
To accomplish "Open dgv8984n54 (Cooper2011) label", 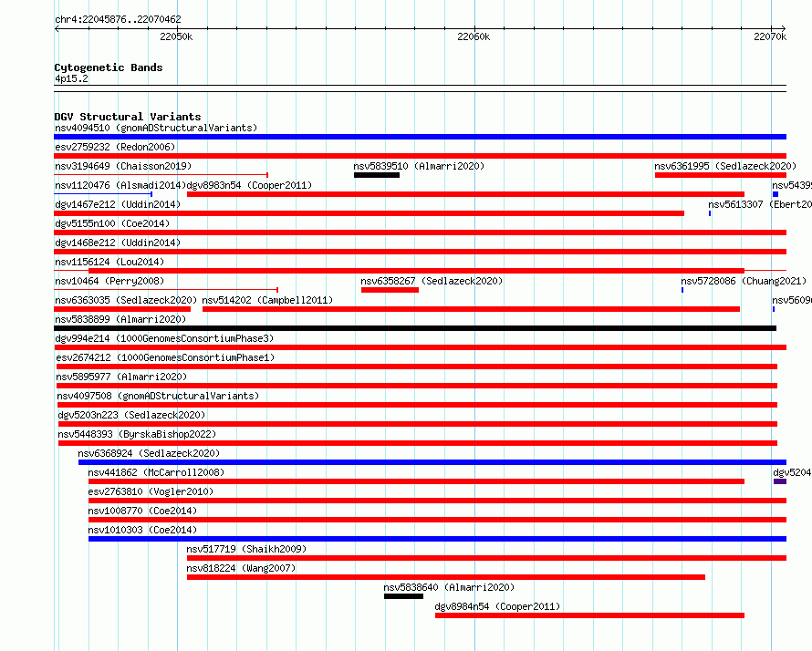I will (x=497, y=606).
